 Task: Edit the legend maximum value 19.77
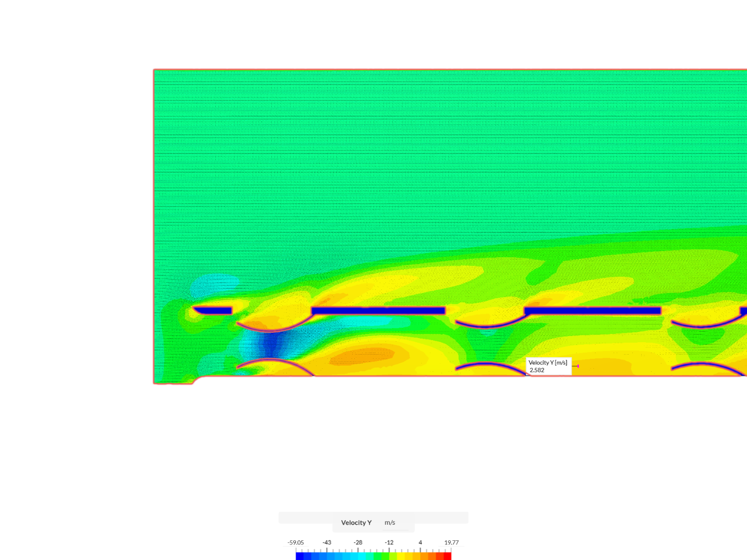click(x=451, y=543)
